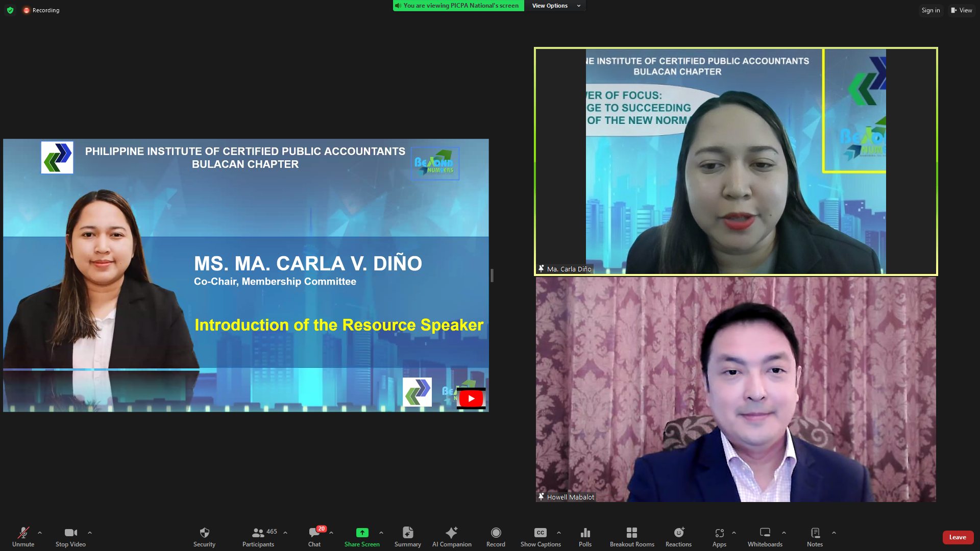
Task: Click the chat unread badge 20
Action: point(321,529)
